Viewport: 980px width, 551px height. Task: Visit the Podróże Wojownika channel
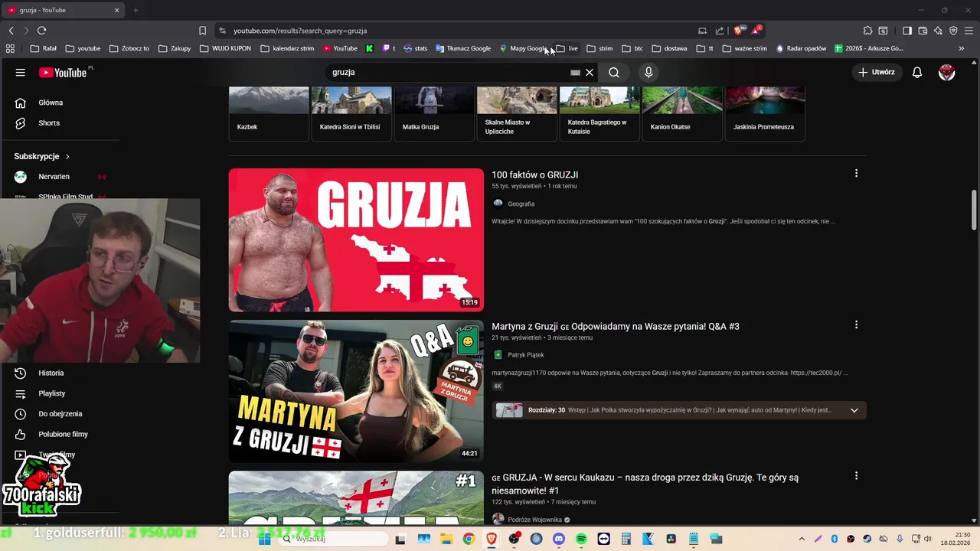click(x=534, y=520)
